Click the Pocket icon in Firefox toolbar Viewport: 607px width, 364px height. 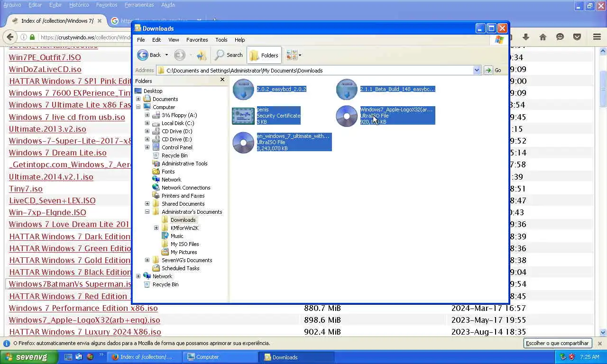(577, 37)
